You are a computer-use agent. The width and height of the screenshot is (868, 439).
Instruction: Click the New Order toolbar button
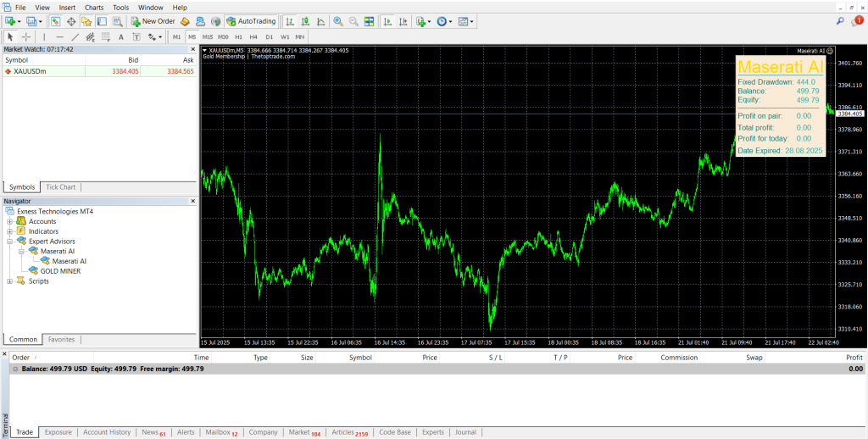[153, 21]
